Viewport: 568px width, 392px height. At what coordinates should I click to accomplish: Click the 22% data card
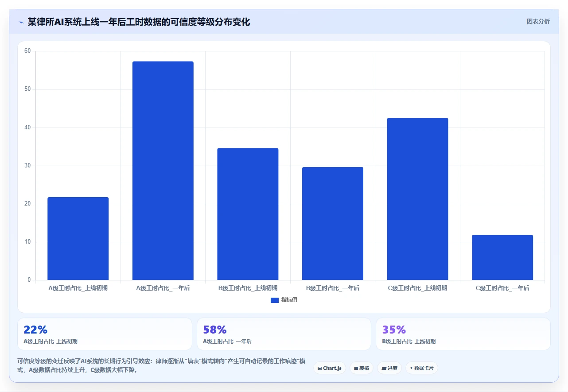[105, 334]
